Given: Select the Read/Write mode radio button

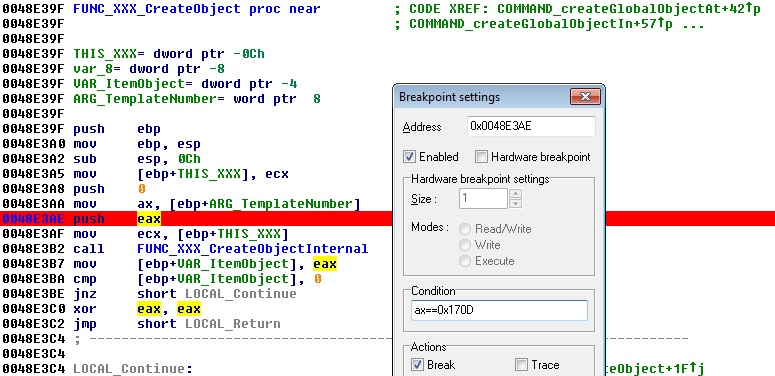Looking at the screenshot, I should click(x=465, y=229).
